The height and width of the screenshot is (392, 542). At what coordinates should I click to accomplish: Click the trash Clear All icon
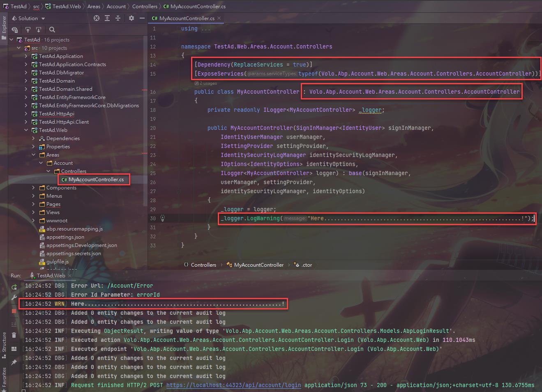click(x=14, y=335)
